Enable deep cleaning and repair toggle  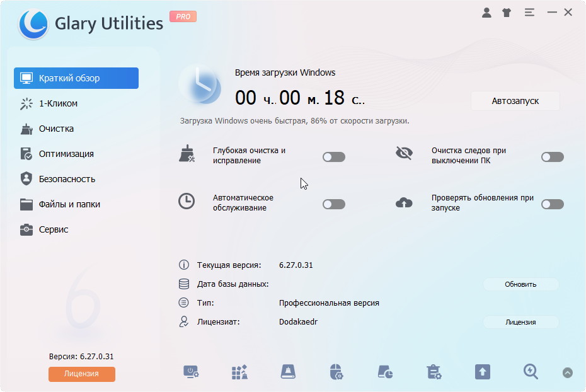(334, 157)
